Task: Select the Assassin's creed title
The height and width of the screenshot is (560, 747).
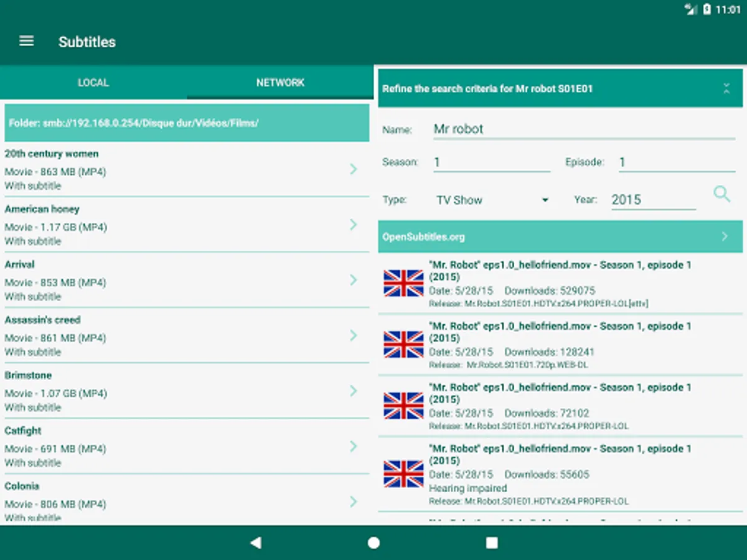Action: [42, 320]
